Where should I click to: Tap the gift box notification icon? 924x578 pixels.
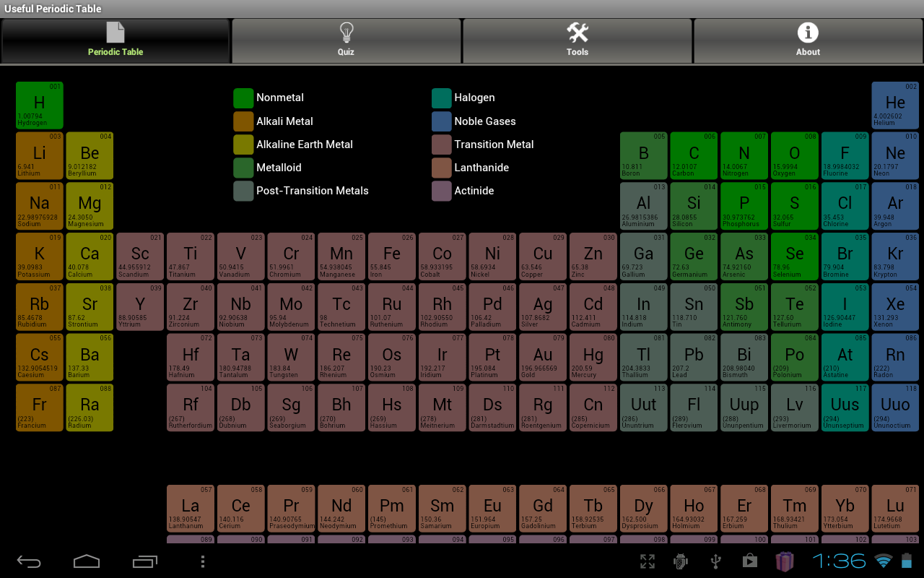785,561
